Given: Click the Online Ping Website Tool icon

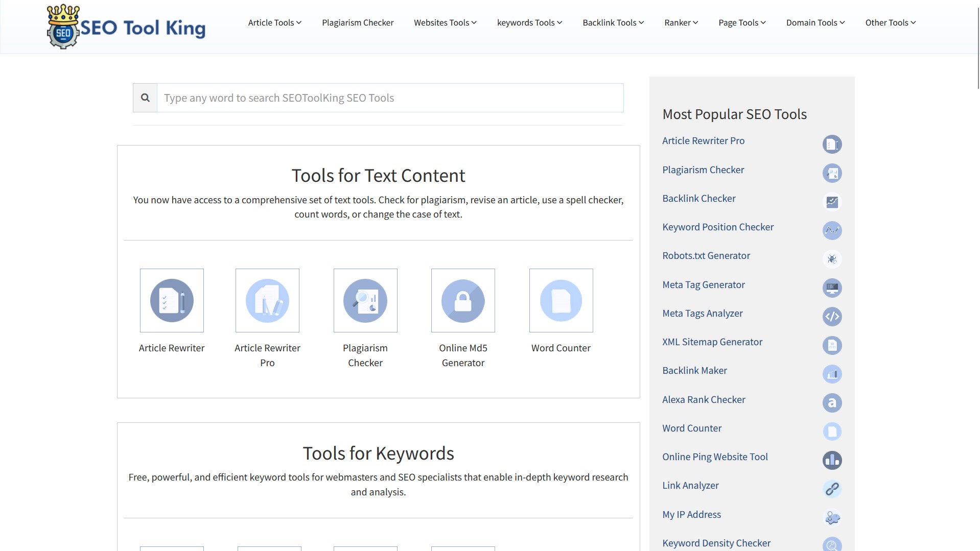Looking at the screenshot, I should point(832,460).
